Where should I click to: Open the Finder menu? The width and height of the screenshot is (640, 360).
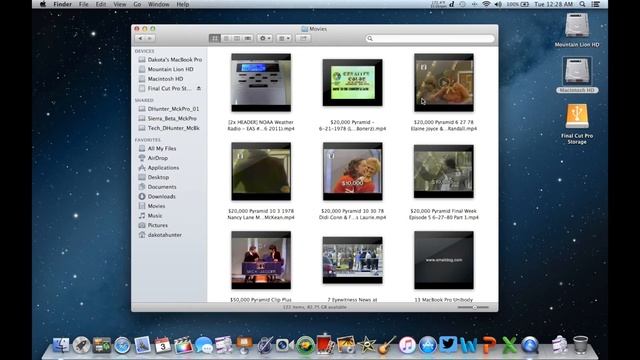62,4
